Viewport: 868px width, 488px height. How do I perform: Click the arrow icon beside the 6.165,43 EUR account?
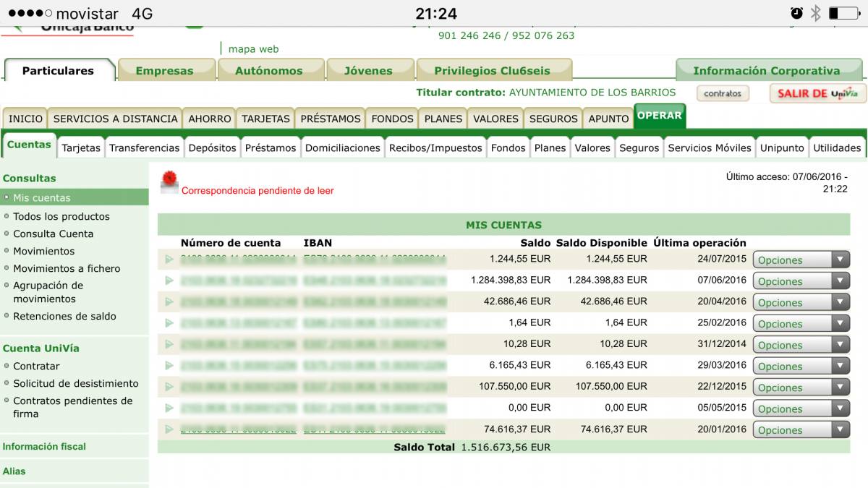(x=169, y=365)
